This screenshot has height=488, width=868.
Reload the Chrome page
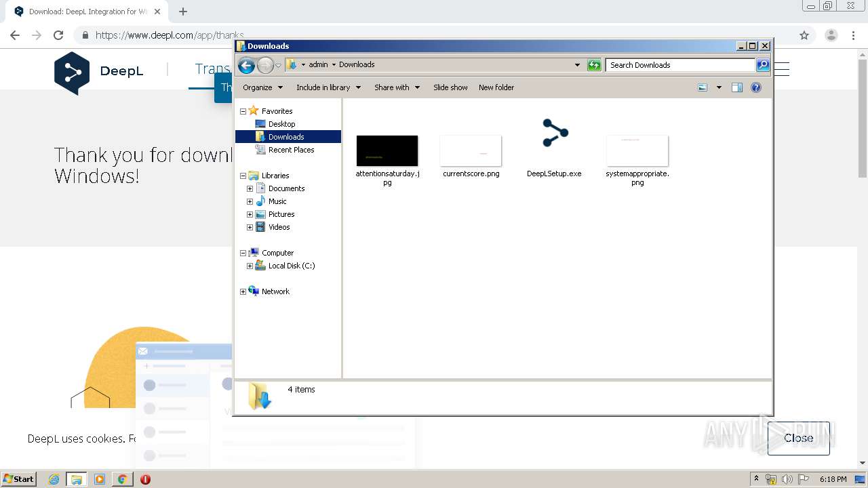(x=58, y=35)
